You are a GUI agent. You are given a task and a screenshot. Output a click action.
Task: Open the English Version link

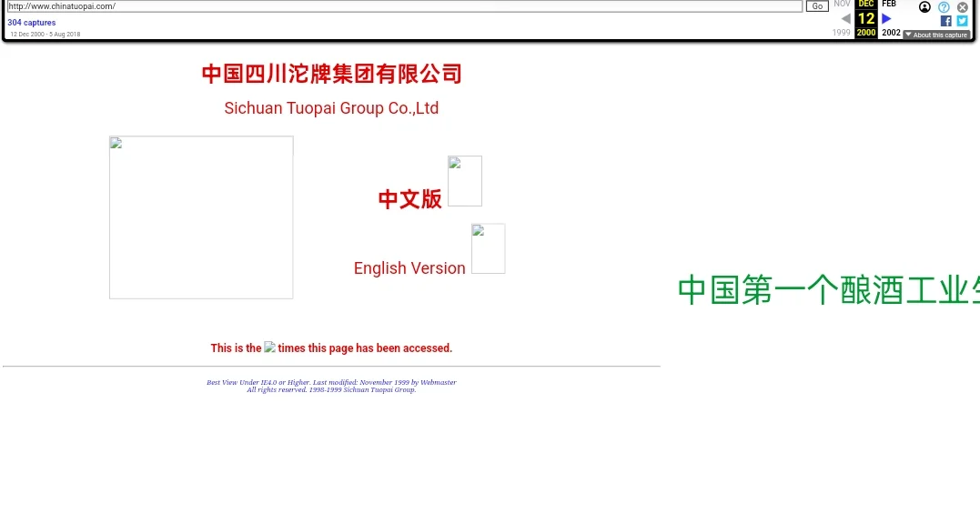(409, 268)
